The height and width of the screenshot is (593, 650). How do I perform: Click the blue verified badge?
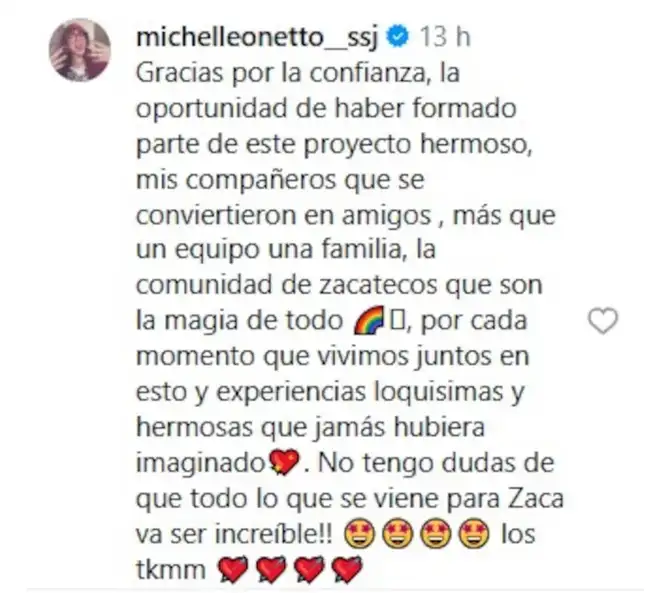pyautogui.click(x=398, y=38)
